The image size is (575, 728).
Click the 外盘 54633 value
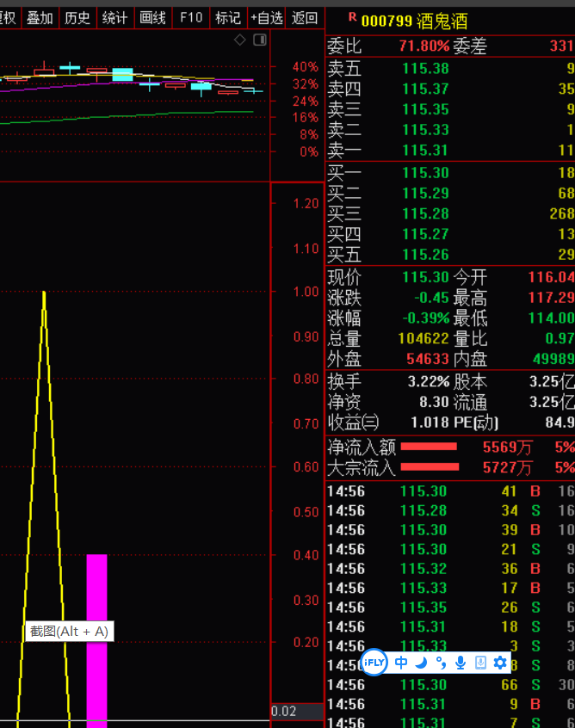click(428, 359)
